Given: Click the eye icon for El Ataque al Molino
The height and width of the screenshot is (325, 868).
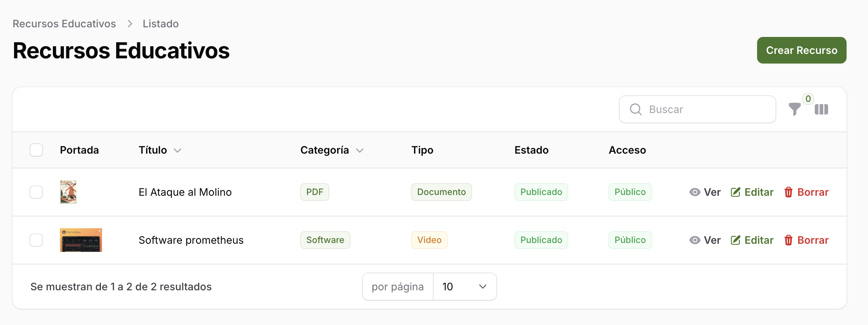Looking at the screenshot, I should (695, 192).
